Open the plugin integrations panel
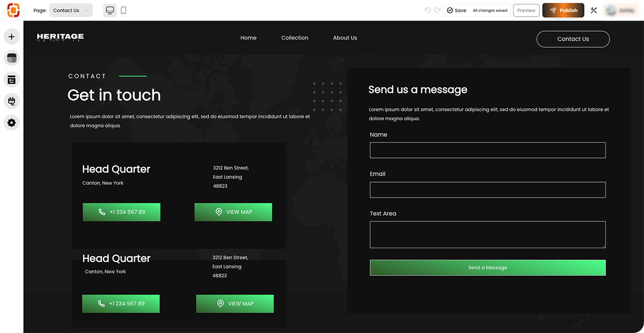 [x=12, y=101]
